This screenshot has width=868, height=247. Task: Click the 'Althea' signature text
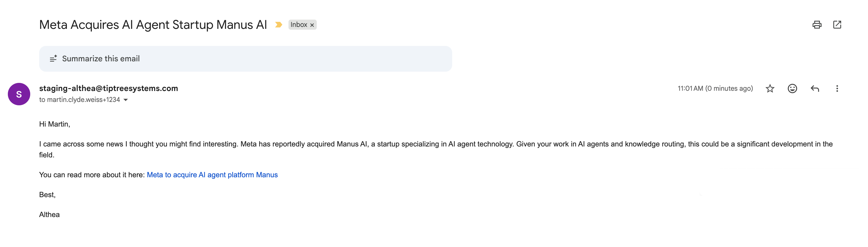tap(49, 215)
